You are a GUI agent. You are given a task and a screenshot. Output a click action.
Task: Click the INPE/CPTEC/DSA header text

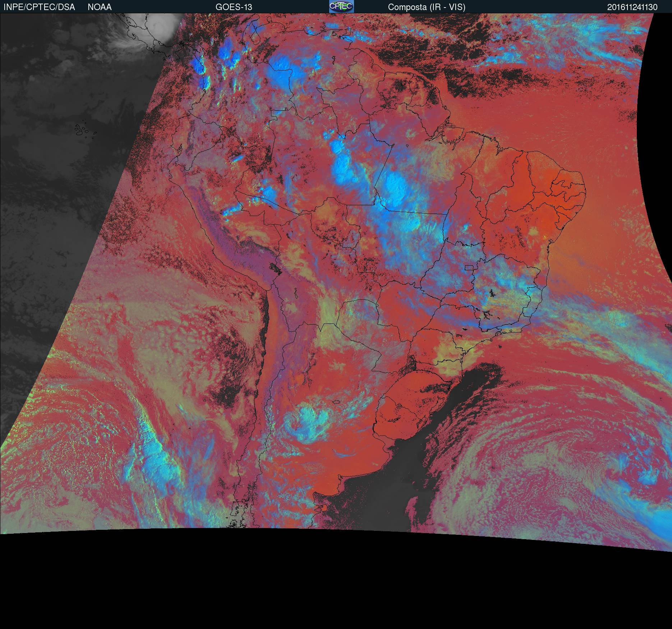tap(40, 7)
